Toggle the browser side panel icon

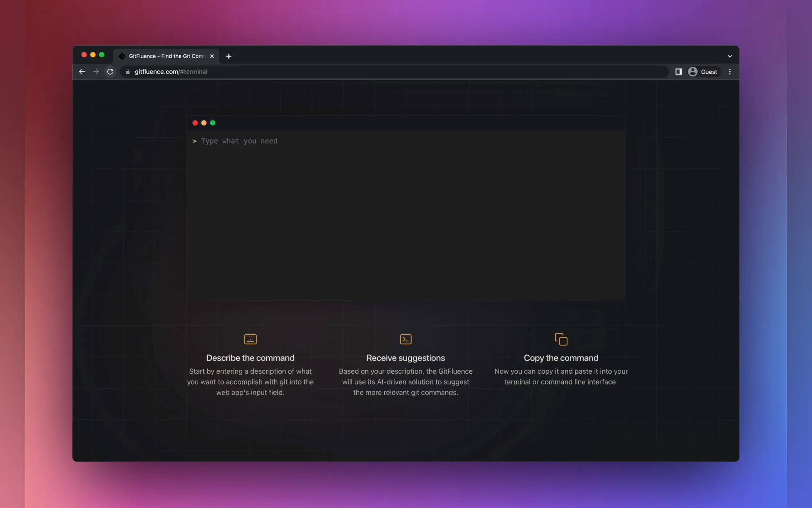click(678, 72)
